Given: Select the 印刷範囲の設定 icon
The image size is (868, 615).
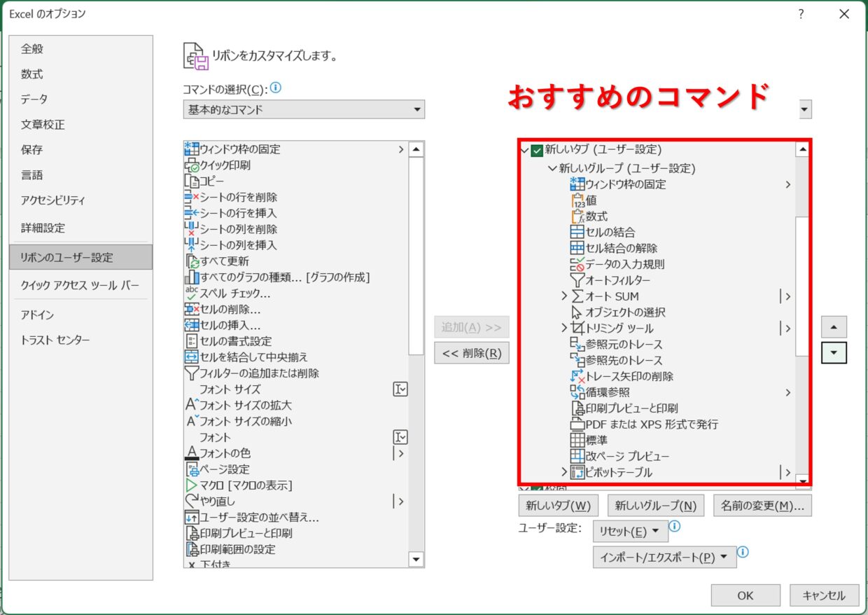Looking at the screenshot, I should coord(192,549).
